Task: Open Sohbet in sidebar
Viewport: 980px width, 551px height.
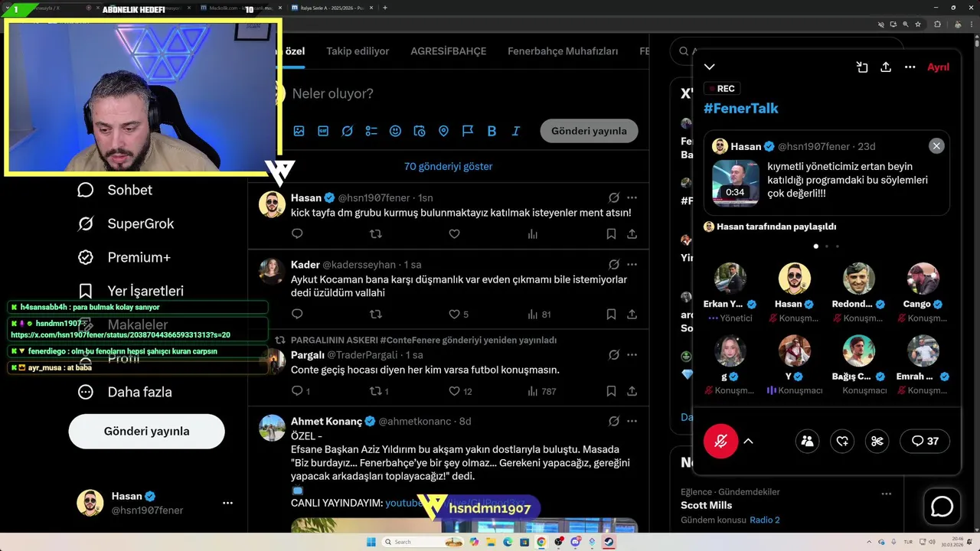Action: pos(114,190)
